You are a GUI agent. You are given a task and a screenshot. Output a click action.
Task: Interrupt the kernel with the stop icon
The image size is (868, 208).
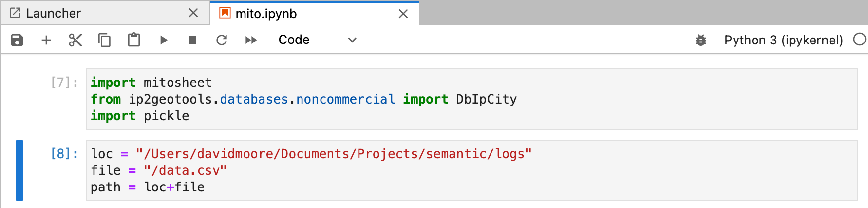click(x=192, y=40)
